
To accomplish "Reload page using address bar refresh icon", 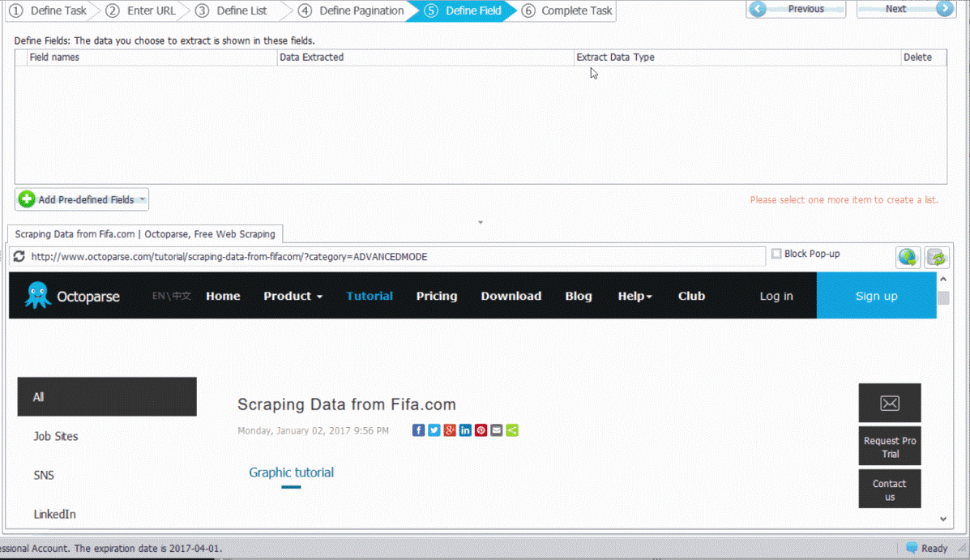I will [19, 256].
